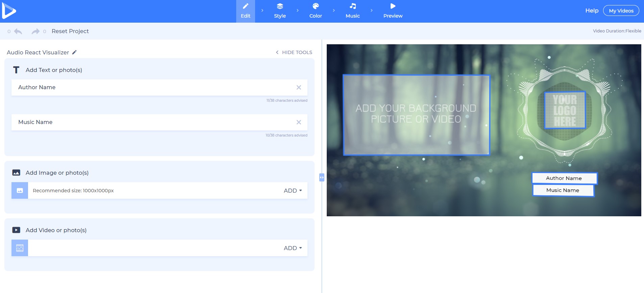The height and width of the screenshot is (293, 644).
Task: Open the image ADD dropdown
Action: click(x=293, y=191)
